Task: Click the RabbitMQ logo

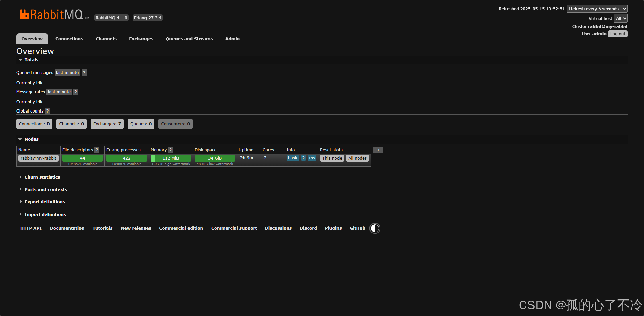Action: click(54, 14)
